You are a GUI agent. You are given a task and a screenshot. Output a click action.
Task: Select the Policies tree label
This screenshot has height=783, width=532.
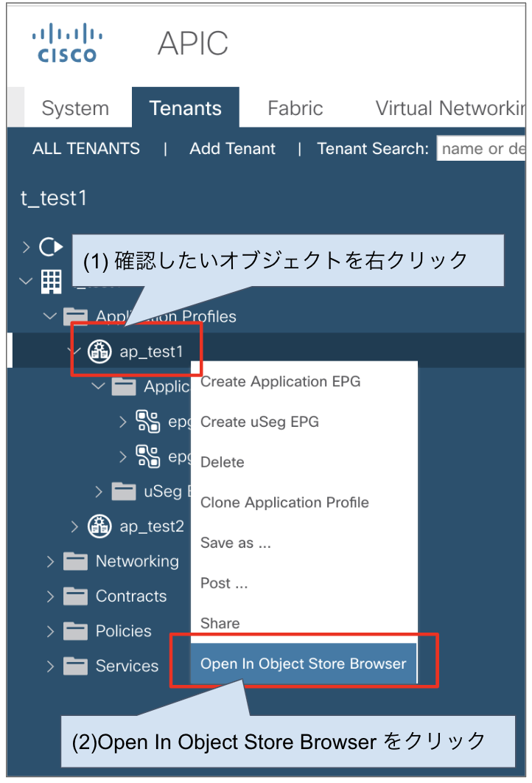(x=124, y=631)
